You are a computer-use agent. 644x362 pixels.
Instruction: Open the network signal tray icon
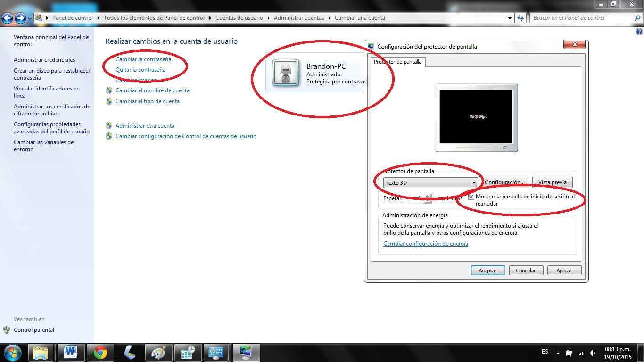point(580,353)
